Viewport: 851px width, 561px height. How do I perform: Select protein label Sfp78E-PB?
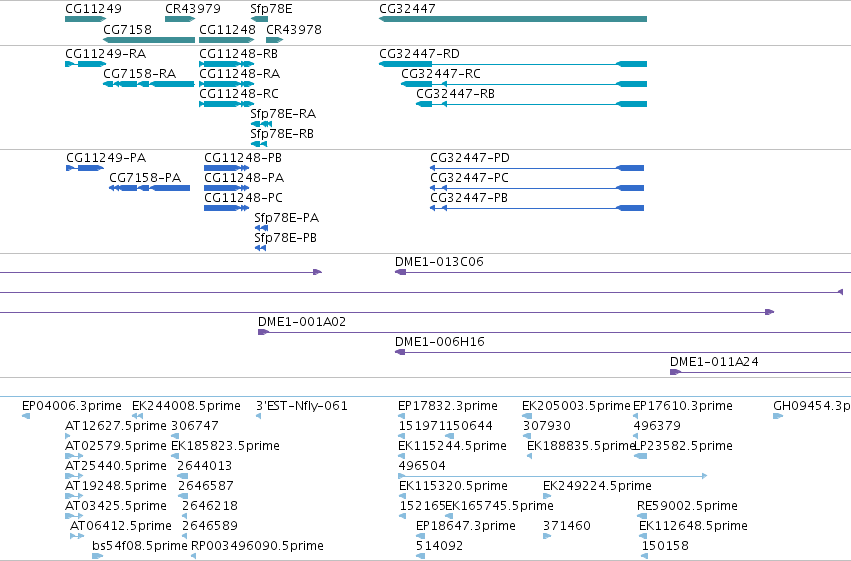[285, 238]
